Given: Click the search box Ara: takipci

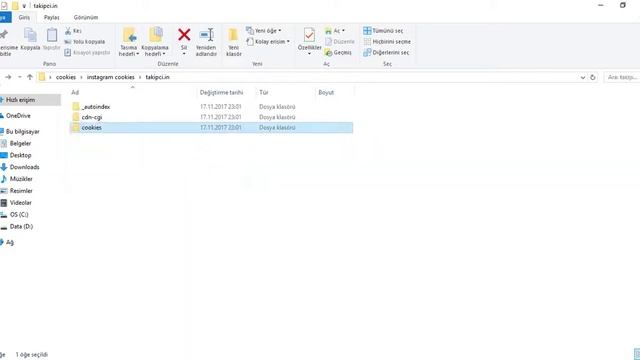Looking at the screenshot, I should [622, 77].
